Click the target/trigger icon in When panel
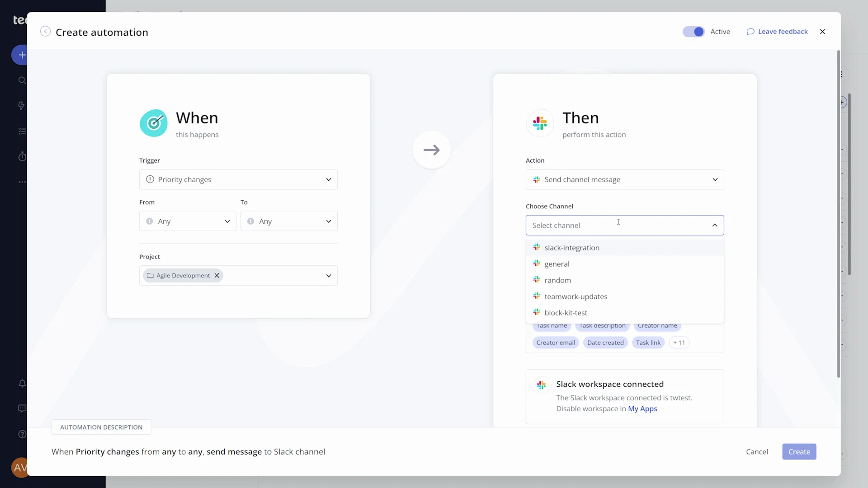The height and width of the screenshot is (488, 868). click(x=154, y=123)
